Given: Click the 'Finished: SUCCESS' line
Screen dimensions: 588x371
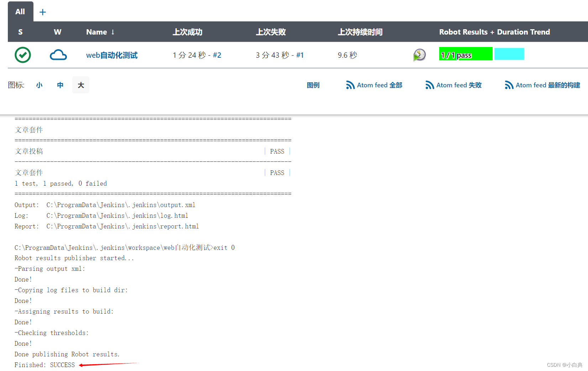Looking at the screenshot, I should pos(45,365).
